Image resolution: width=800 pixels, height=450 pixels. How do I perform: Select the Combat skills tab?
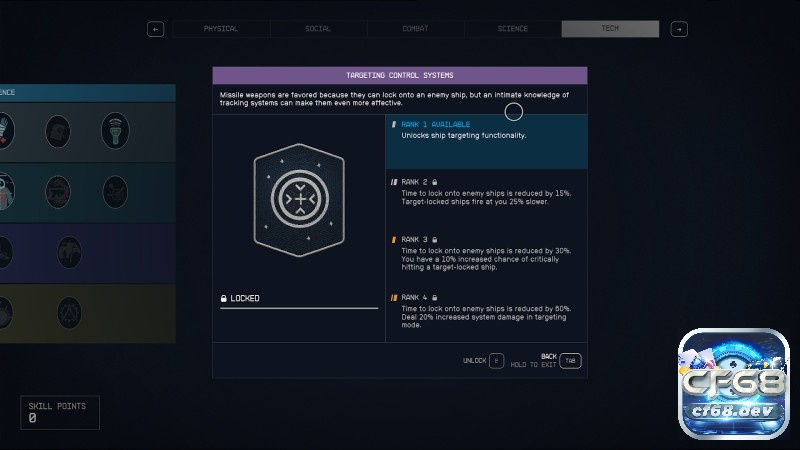click(x=415, y=29)
